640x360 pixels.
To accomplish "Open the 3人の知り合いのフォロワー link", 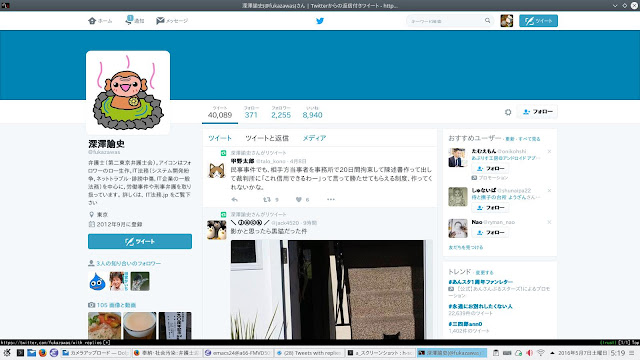I will [128, 263].
